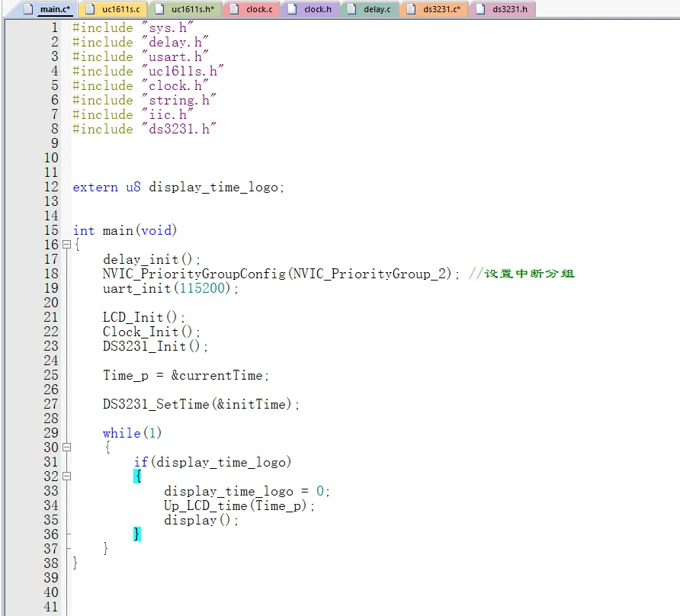This screenshot has height=616, width=680.
Task: Click the file icon on ds3231.h tab
Action: [480, 9]
